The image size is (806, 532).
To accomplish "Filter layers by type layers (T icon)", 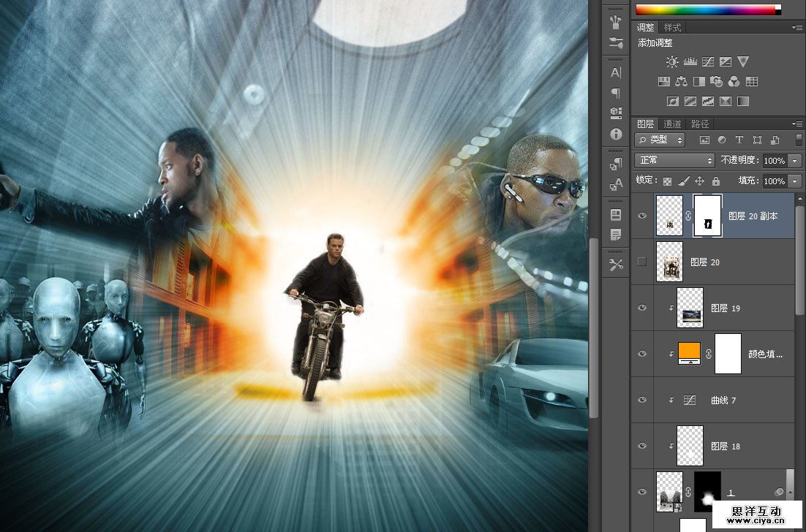I will click(739, 140).
